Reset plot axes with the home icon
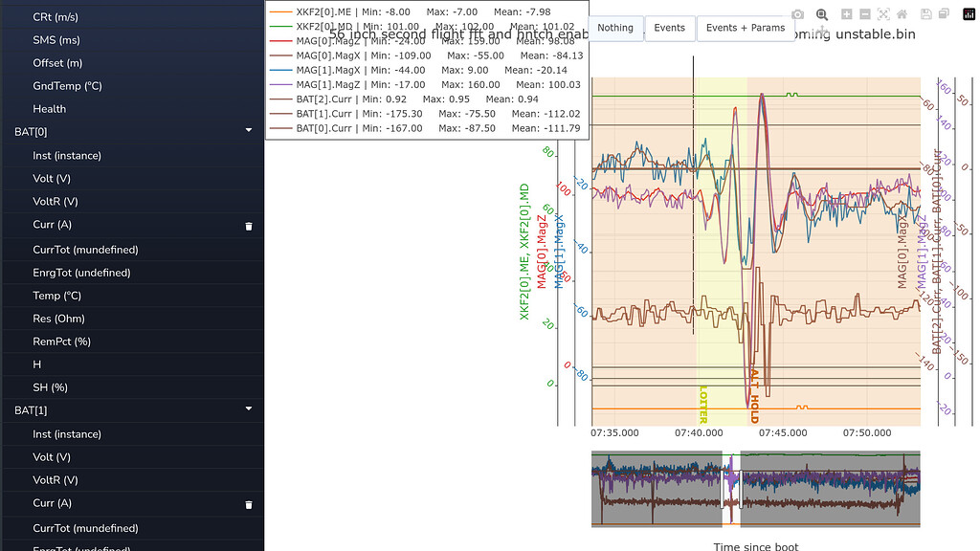 pos(902,14)
